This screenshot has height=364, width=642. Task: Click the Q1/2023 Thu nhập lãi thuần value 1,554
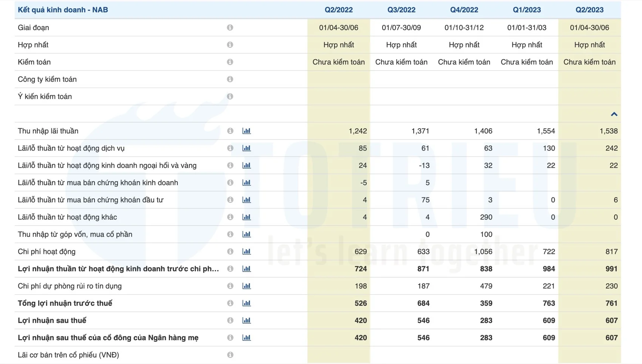tap(546, 131)
